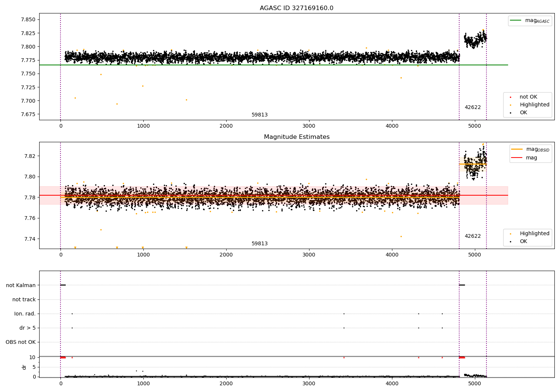Image resolution: width=560 pixels, height=392 pixels.
Task: Click the 7.700 y-axis tick label
Action: (x=28, y=101)
